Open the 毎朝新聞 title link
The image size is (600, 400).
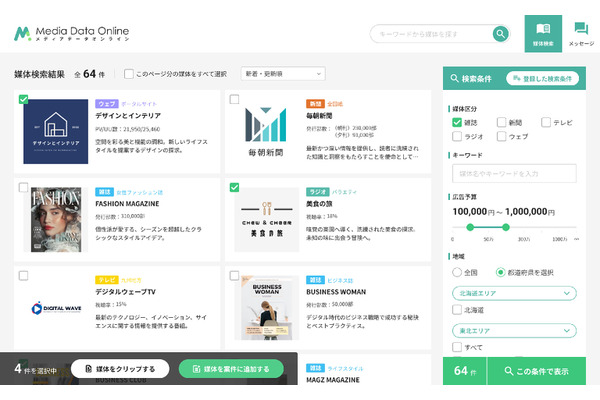click(x=319, y=116)
